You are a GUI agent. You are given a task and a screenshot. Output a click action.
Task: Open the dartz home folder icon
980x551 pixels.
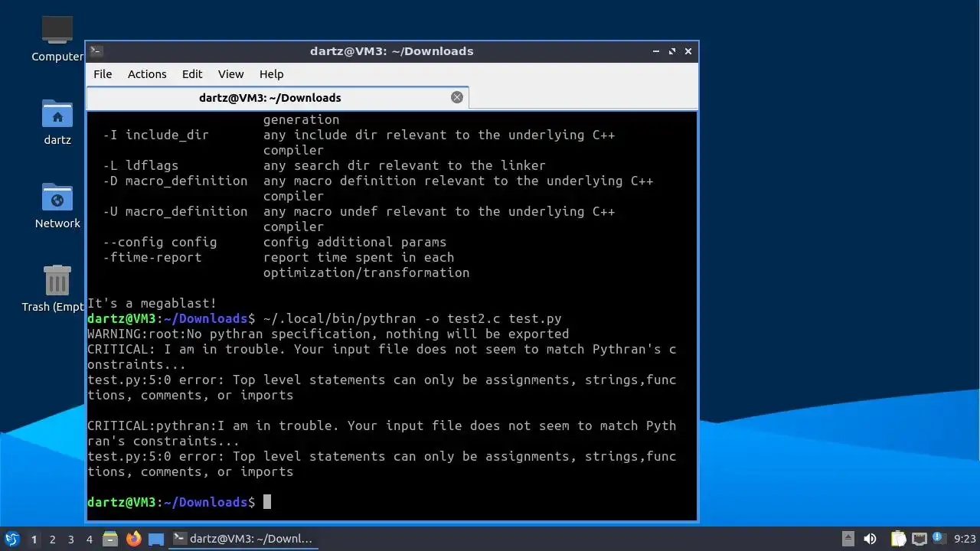pyautogui.click(x=57, y=122)
